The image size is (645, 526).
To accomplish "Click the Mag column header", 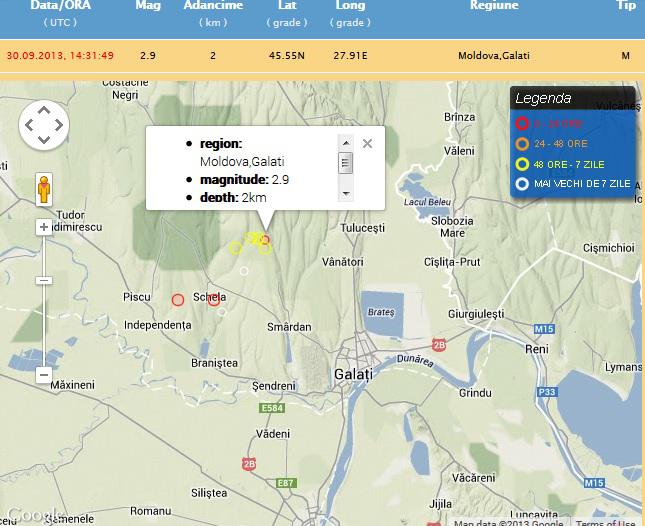I will [x=147, y=6].
